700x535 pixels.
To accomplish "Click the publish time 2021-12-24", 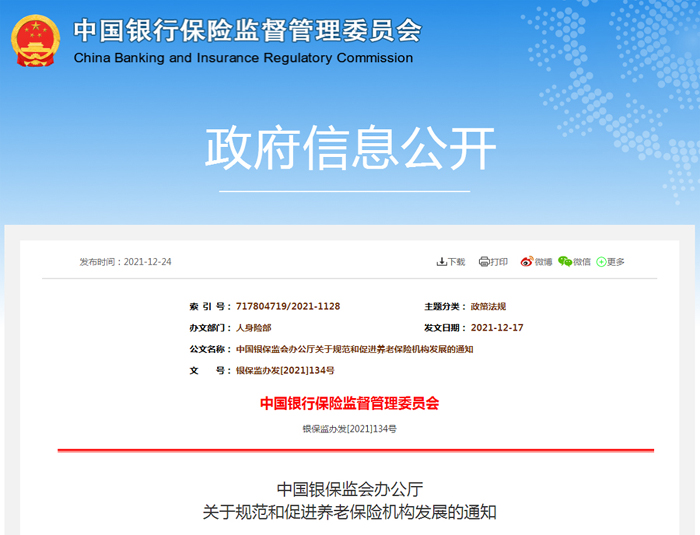I will pyautogui.click(x=147, y=262).
